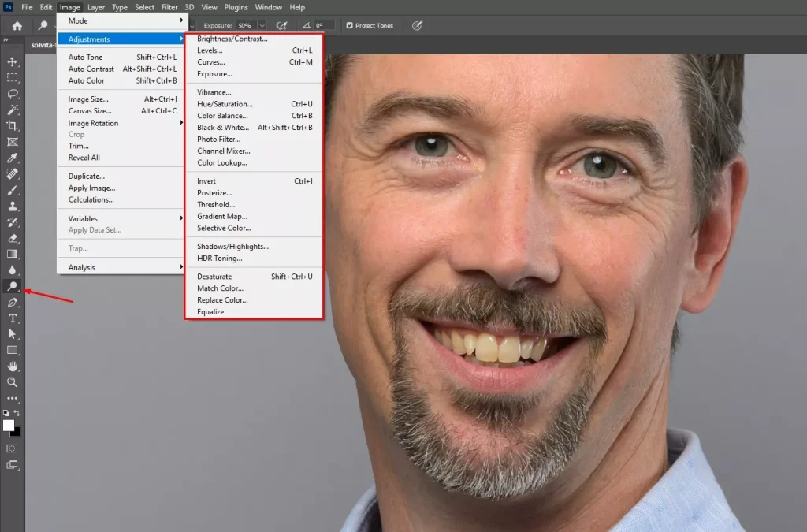The image size is (807, 532).
Task: Select the Hand tool
Action: 11,365
